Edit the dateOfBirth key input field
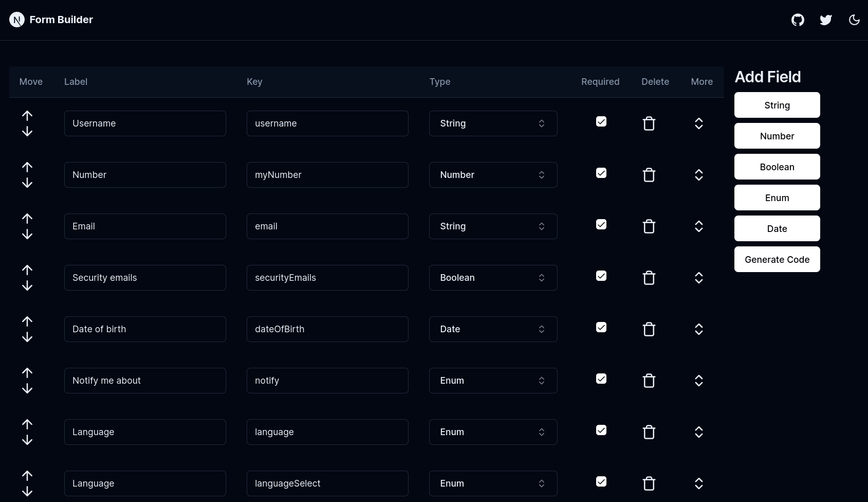868x502 pixels. 327,329
